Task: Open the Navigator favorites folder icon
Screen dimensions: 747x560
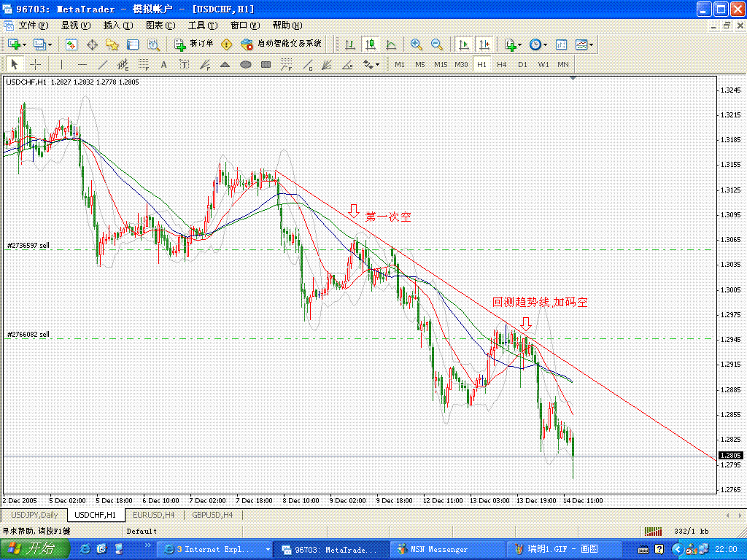Action: pos(112,44)
